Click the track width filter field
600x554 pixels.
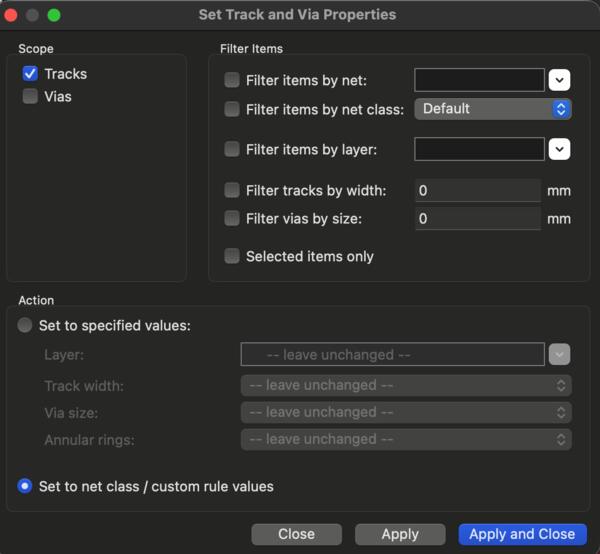pyautogui.click(x=477, y=190)
